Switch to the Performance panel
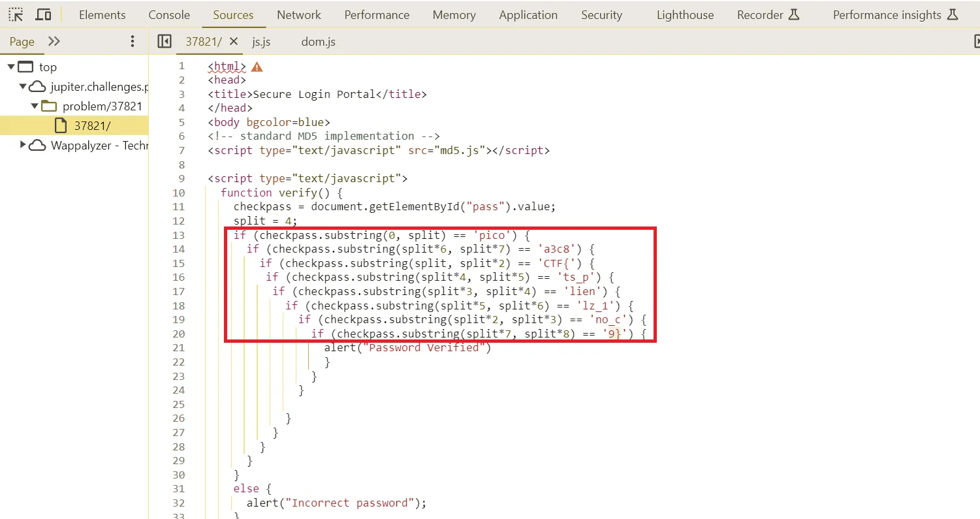This screenshot has width=980, height=519. point(377,14)
